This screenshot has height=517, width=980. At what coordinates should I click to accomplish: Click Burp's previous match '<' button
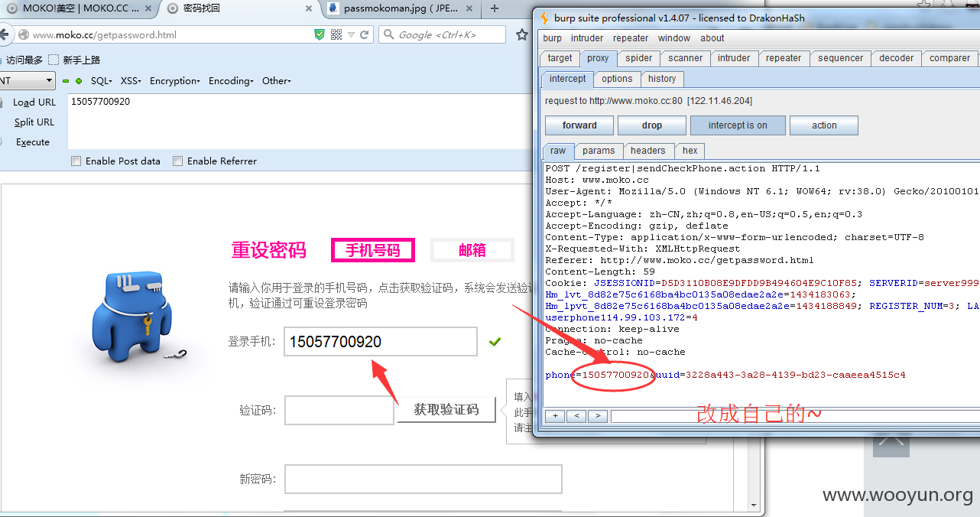[576, 416]
